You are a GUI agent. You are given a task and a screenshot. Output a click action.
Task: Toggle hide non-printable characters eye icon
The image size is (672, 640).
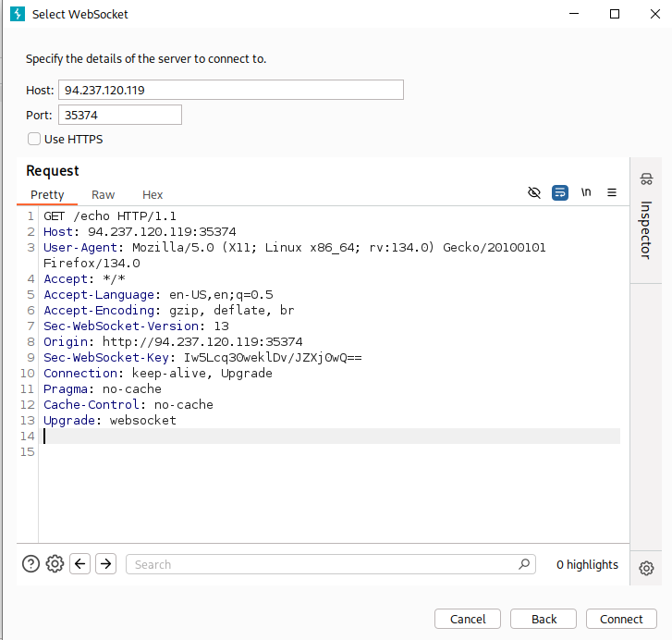pyautogui.click(x=533, y=193)
